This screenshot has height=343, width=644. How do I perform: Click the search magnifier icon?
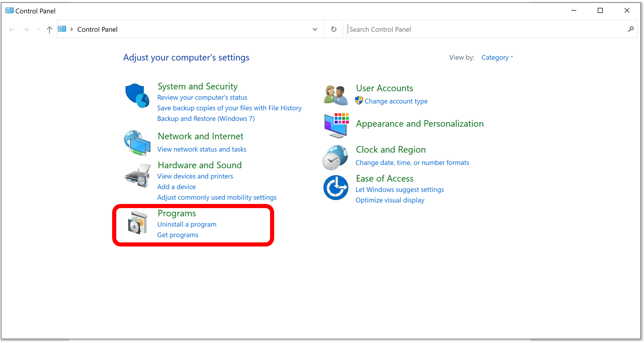tap(631, 29)
